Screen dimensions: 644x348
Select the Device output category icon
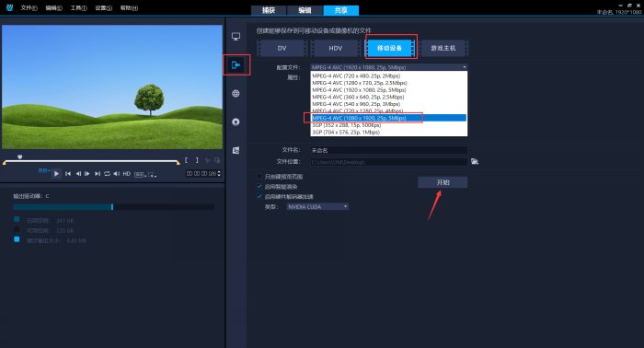pyautogui.click(x=236, y=65)
